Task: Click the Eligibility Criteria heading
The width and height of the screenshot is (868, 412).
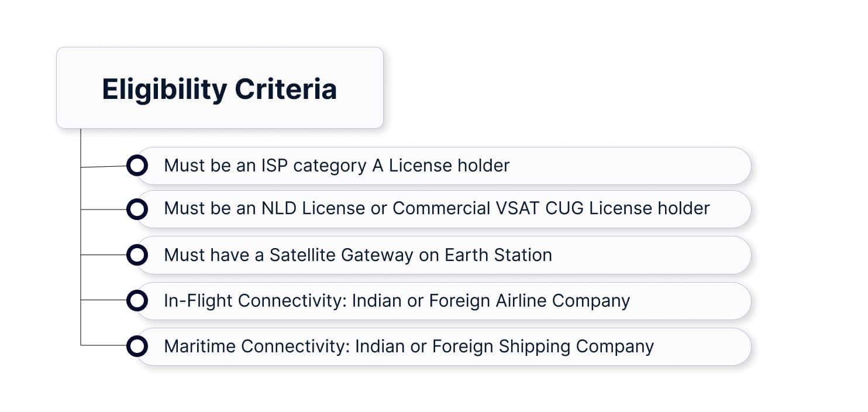Action: 219,89
